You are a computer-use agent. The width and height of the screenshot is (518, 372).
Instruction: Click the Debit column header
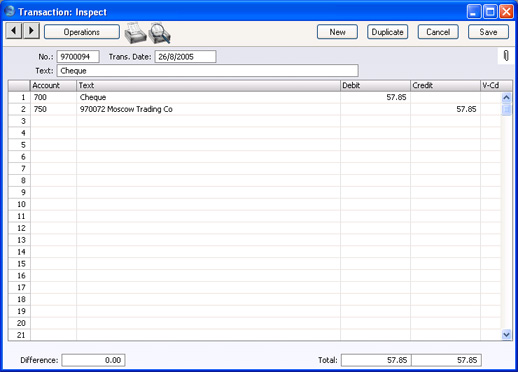coord(375,85)
